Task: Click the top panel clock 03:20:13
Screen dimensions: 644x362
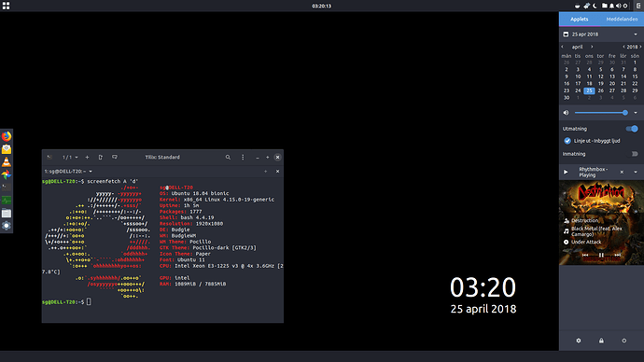Action: point(322,6)
